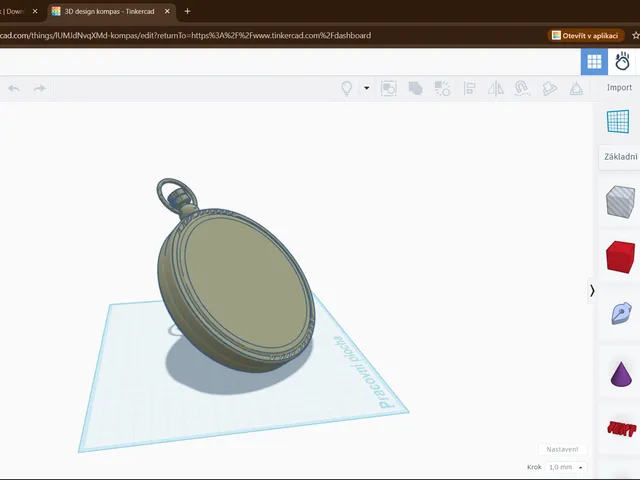This screenshot has height=480, width=640.
Task: Click the Import button
Action: point(619,87)
